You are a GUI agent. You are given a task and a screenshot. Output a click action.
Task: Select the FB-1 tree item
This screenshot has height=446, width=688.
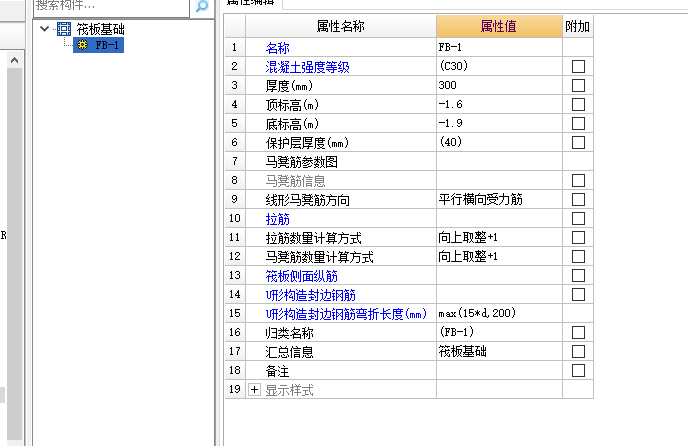click(99, 45)
